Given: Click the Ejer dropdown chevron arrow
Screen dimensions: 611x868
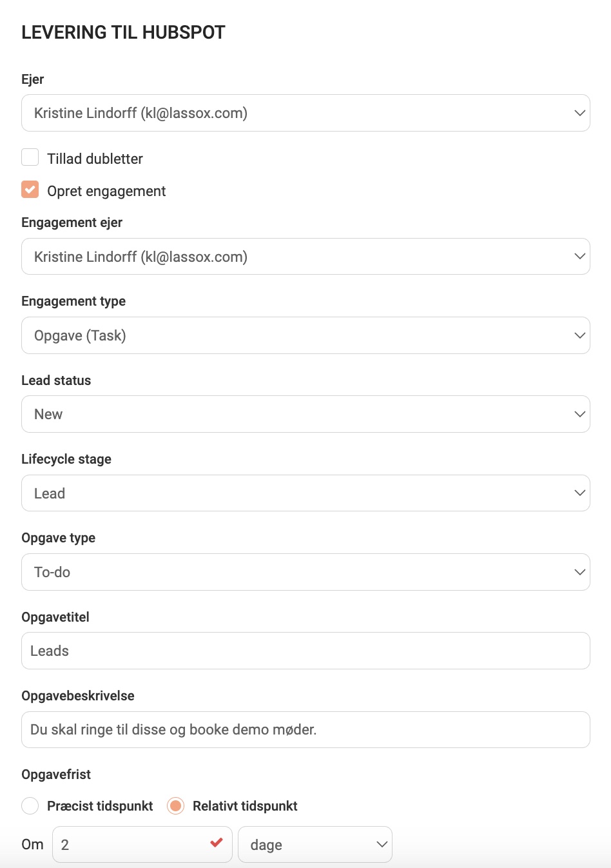Looking at the screenshot, I should pos(579,113).
